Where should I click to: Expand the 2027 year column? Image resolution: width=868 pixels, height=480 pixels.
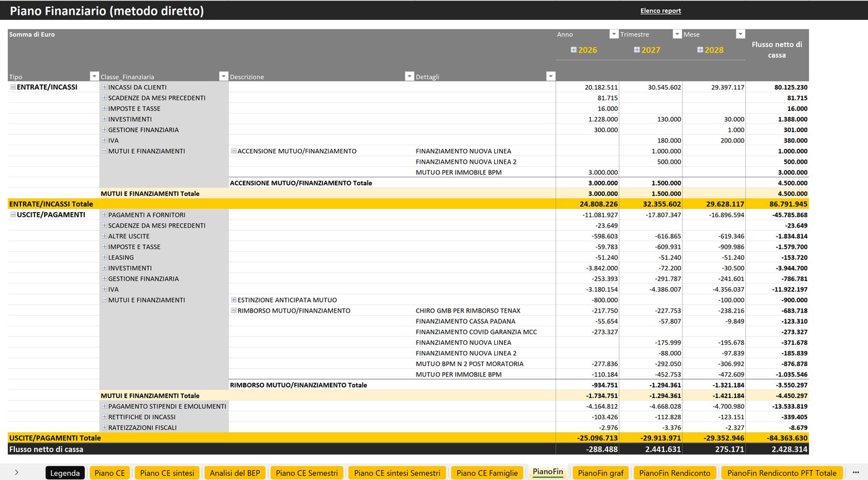pos(637,50)
